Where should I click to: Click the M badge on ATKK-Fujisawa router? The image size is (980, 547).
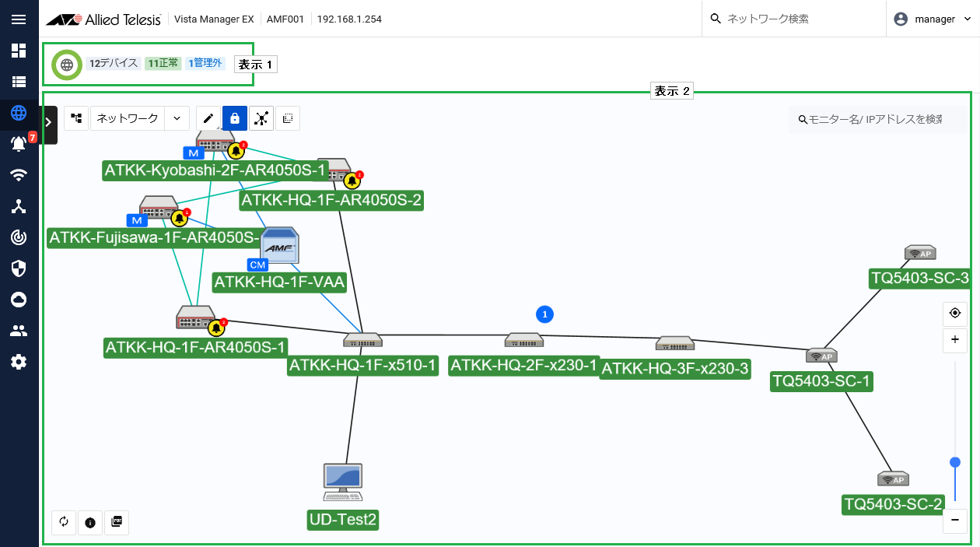point(138,220)
